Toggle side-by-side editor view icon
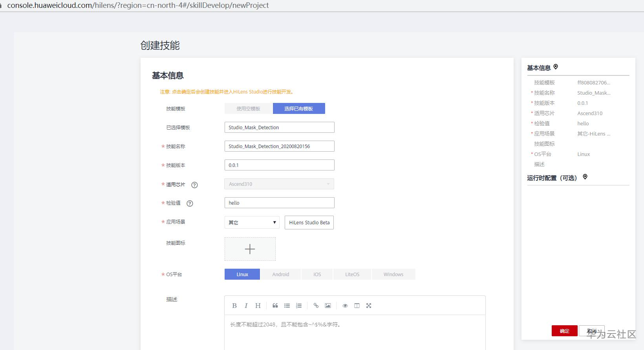The image size is (644, 350). [357, 306]
